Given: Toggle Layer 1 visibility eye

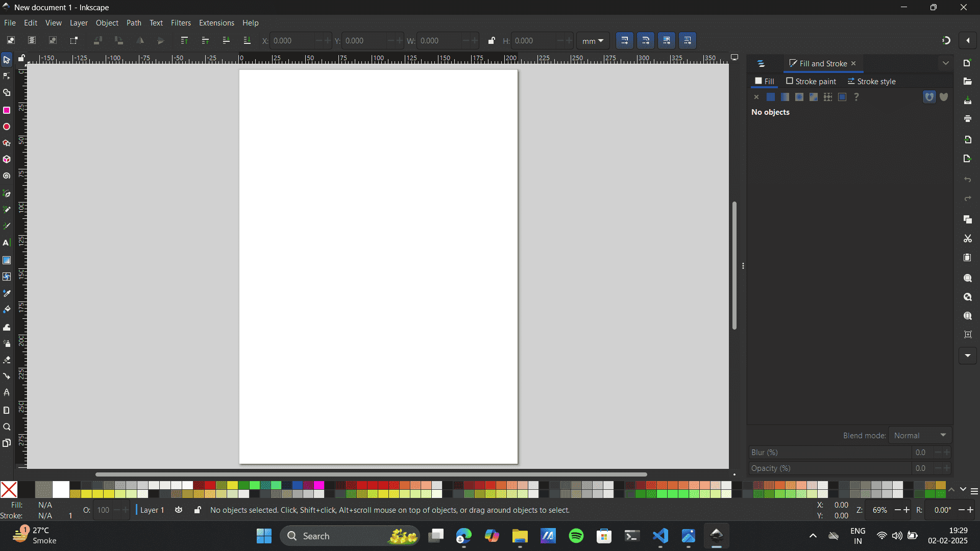Looking at the screenshot, I should coord(179,510).
